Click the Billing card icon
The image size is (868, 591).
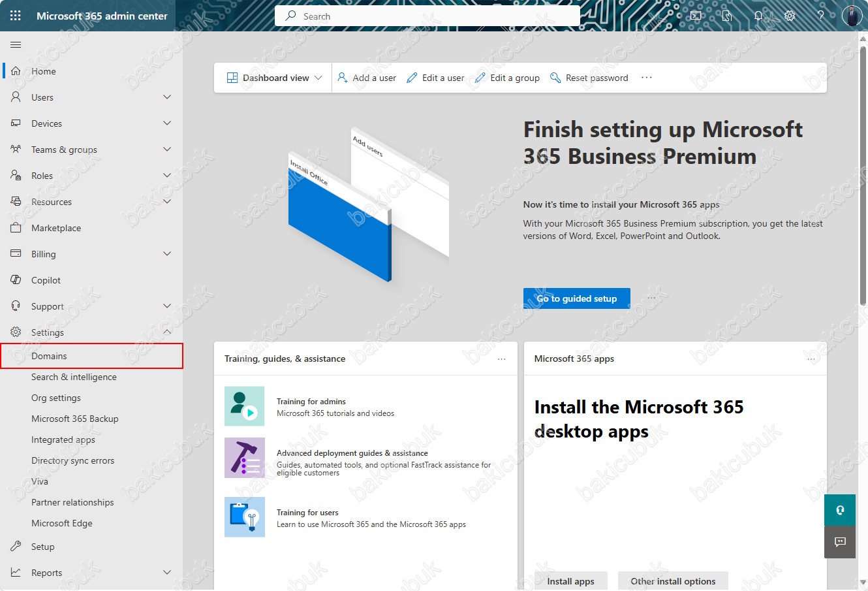click(x=16, y=254)
